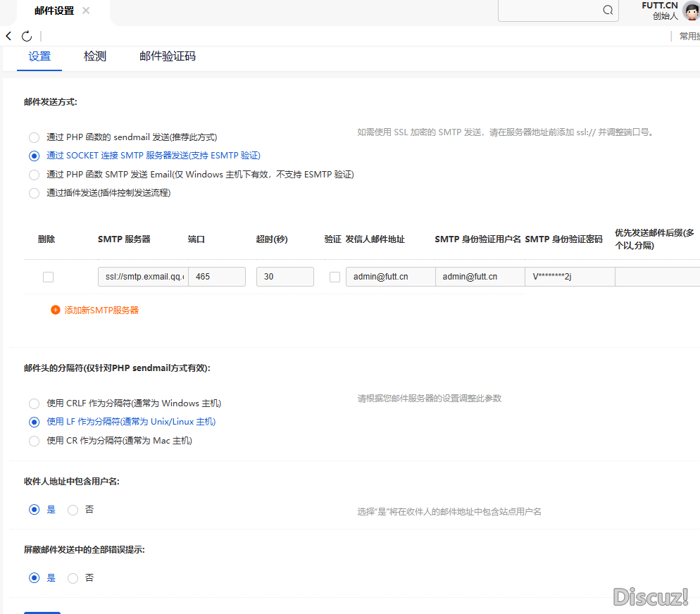Click the port field showing 465
Screen dimensions: 700x614
click(x=217, y=277)
